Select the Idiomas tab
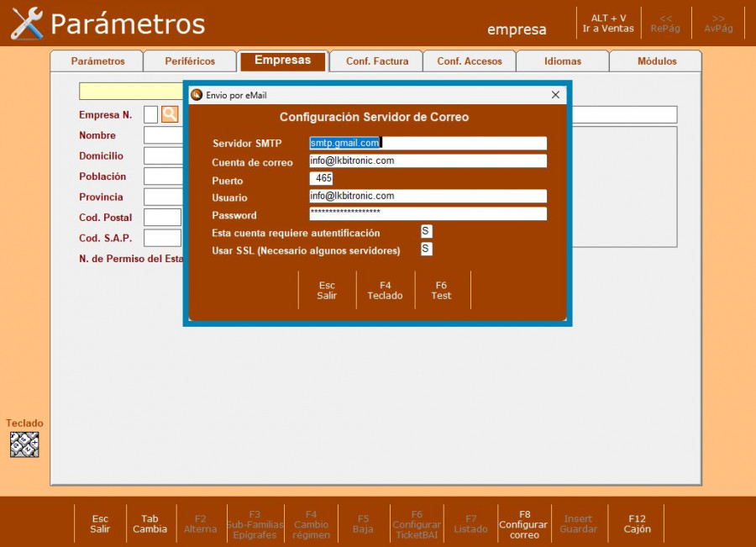756x547 pixels. (562, 61)
